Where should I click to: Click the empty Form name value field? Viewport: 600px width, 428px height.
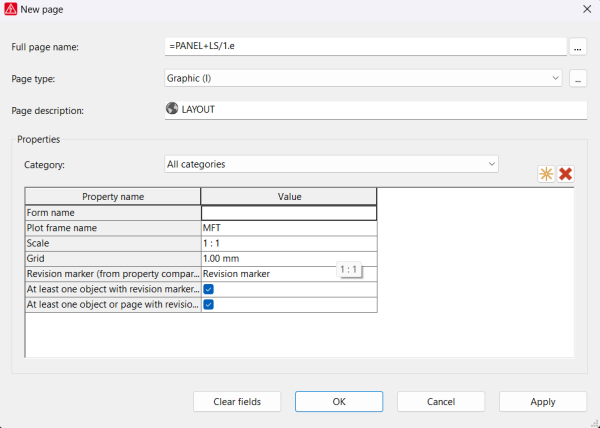tap(289, 213)
